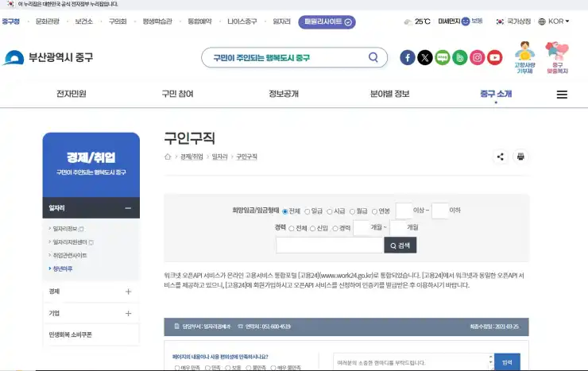588x371 pixels.
Task: Click the 경제/취업 breadcrumb link
Action: point(191,157)
